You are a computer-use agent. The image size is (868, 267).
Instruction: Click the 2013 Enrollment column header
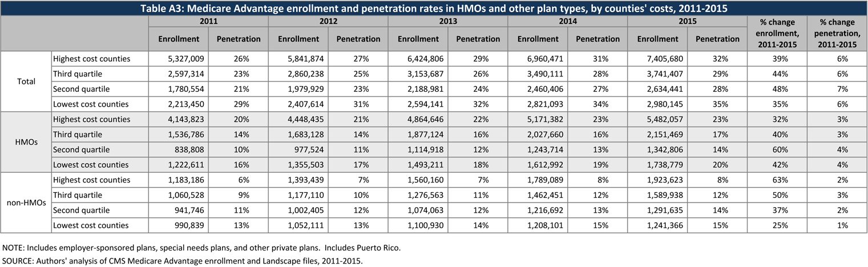tap(418, 39)
